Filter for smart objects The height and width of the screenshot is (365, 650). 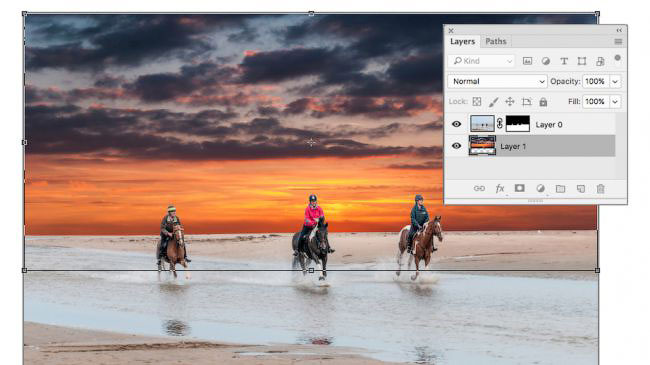(600, 61)
